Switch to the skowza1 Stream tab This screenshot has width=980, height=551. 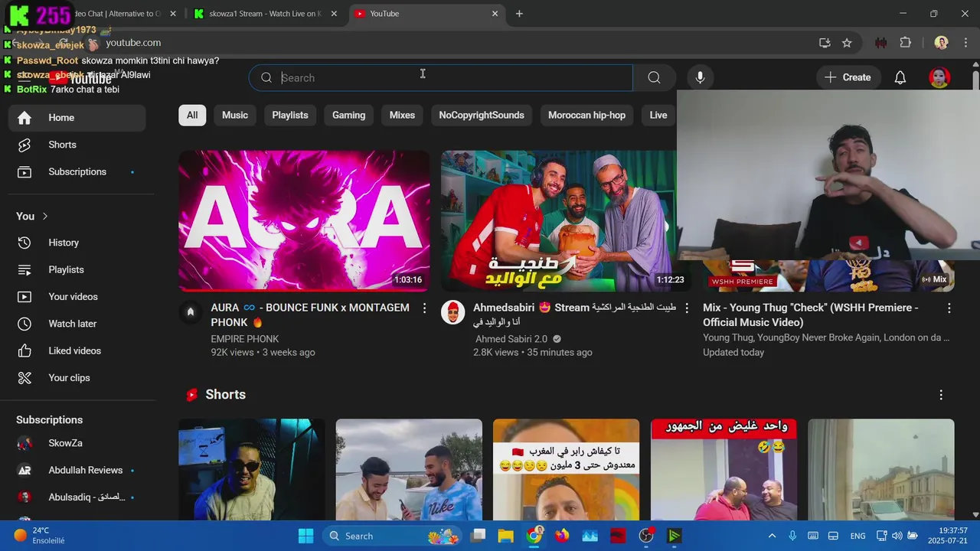(265, 14)
